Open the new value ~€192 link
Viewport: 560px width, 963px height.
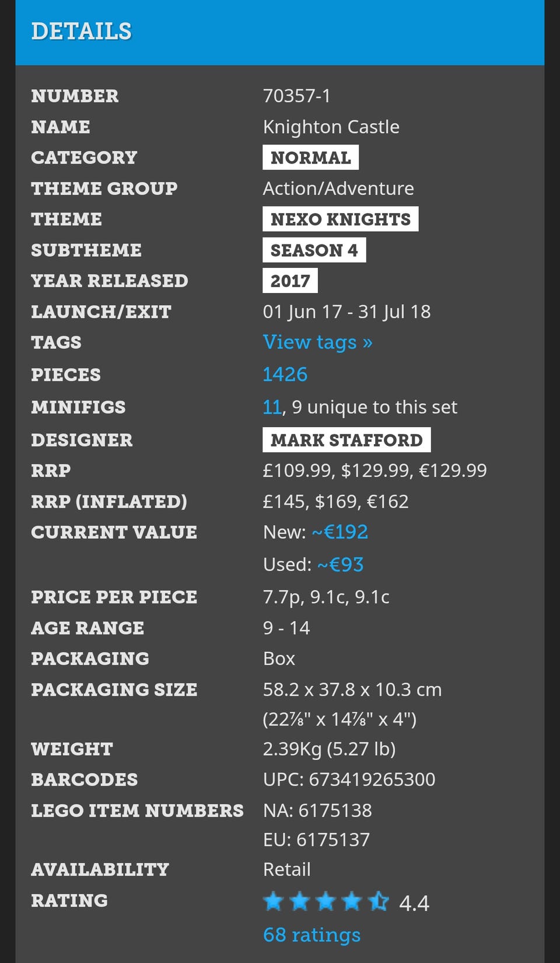point(339,532)
